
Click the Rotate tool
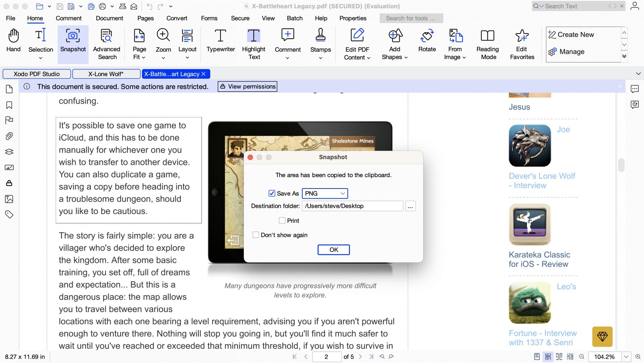(x=427, y=42)
